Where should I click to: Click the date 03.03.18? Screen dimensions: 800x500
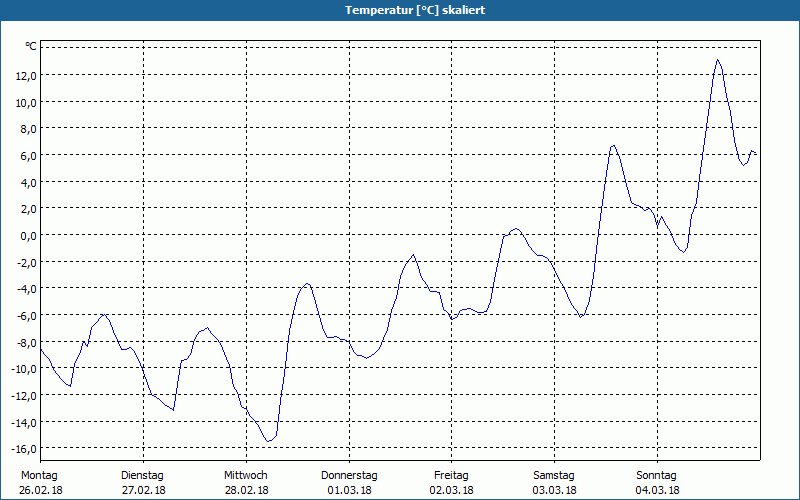[x=555, y=490]
